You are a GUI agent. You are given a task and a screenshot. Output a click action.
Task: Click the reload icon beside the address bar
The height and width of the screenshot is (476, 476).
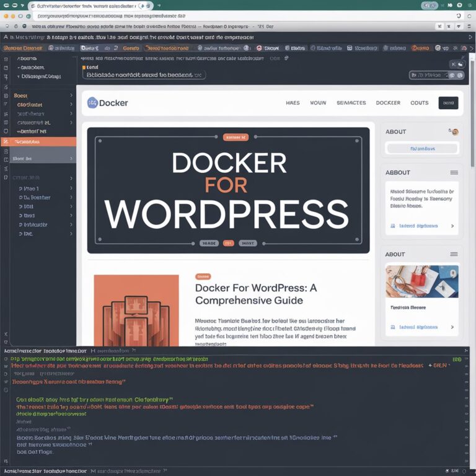coord(459,15)
